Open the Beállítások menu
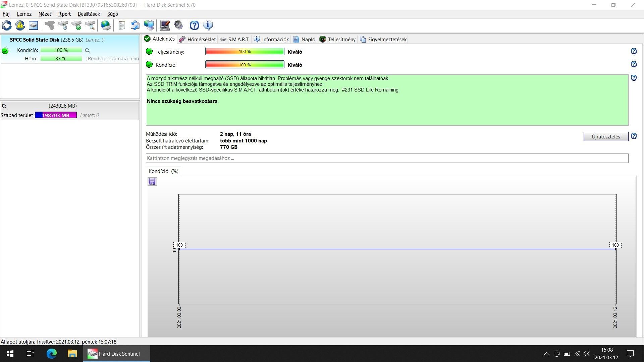The width and height of the screenshot is (644, 362). tap(89, 14)
